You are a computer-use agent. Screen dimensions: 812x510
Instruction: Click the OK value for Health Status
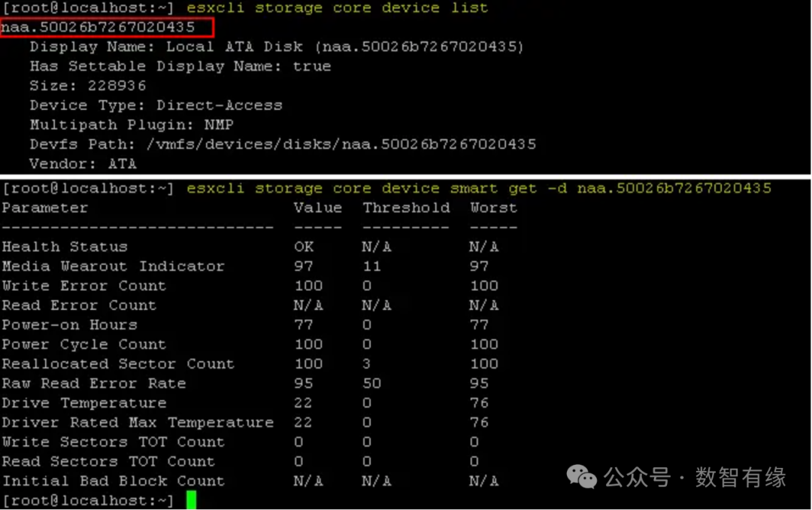pos(304,247)
